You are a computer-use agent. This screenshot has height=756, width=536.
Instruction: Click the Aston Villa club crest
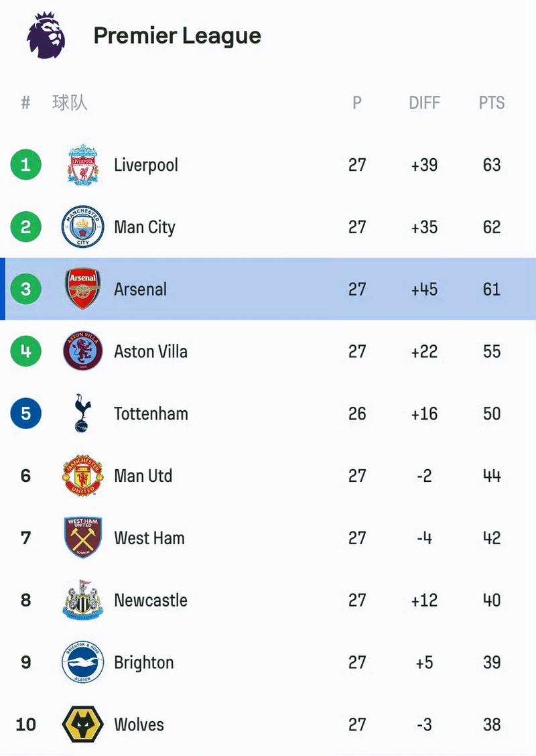83,351
